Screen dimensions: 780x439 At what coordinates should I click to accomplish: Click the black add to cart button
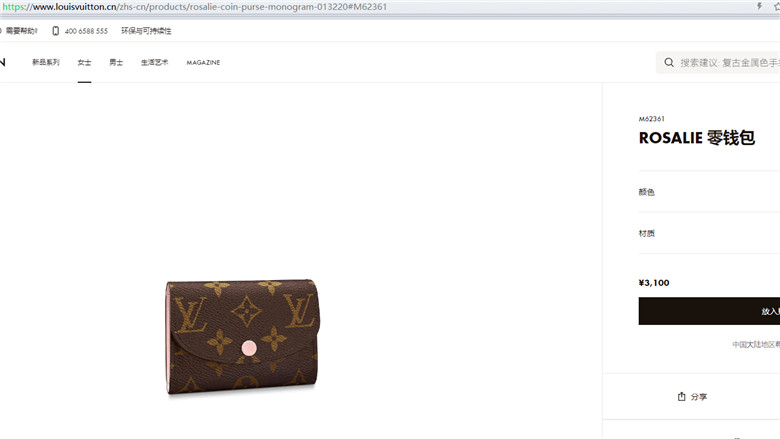click(x=709, y=311)
